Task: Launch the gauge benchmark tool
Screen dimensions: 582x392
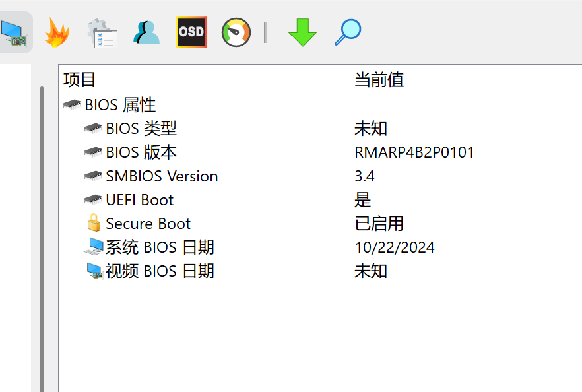Action: coord(236,32)
